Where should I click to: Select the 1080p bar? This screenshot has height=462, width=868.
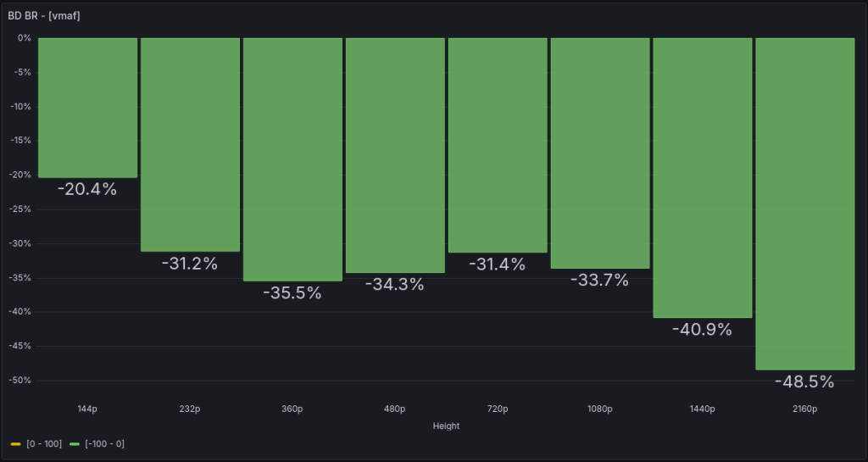coord(600,153)
